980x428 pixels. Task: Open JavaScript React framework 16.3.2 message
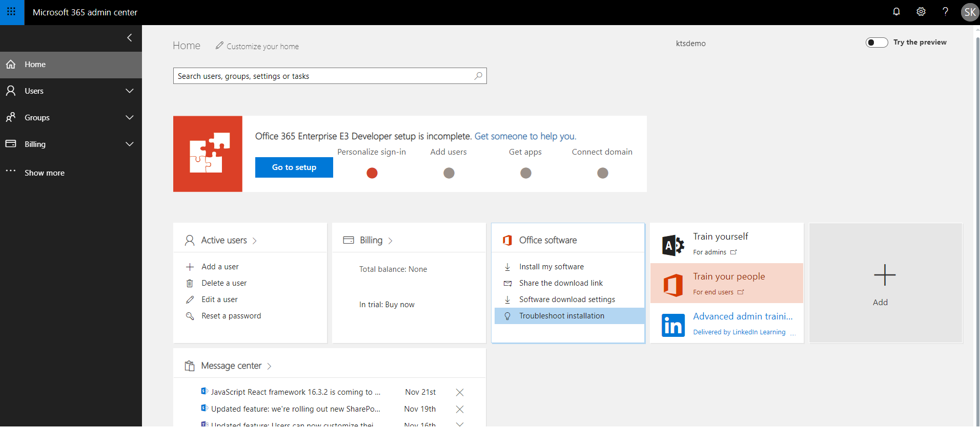(x=296, y=392)
